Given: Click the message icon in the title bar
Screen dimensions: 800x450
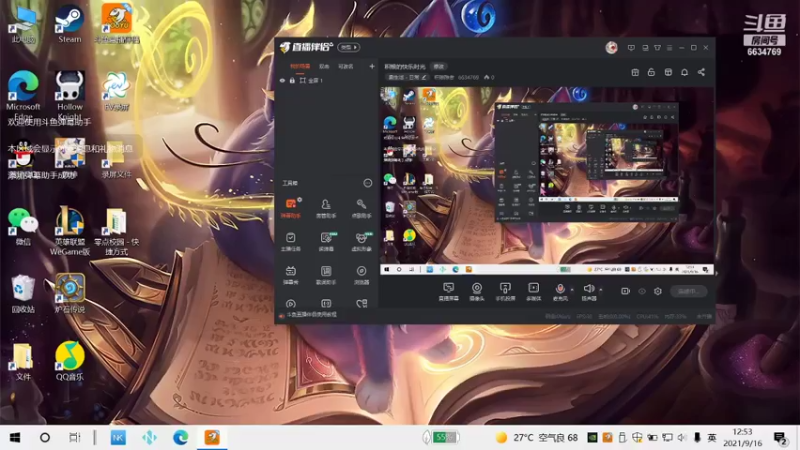Looking at the screenshot, I should (631, 47).
